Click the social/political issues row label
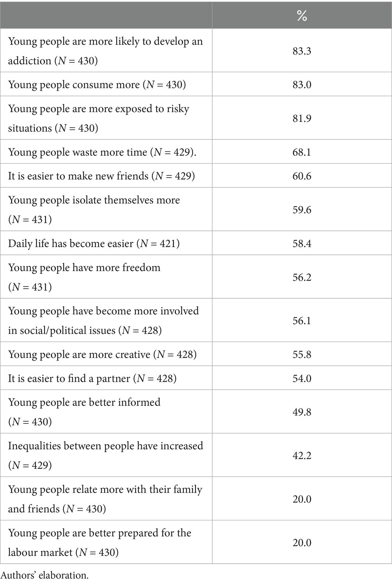 click(x=103, y=320)
